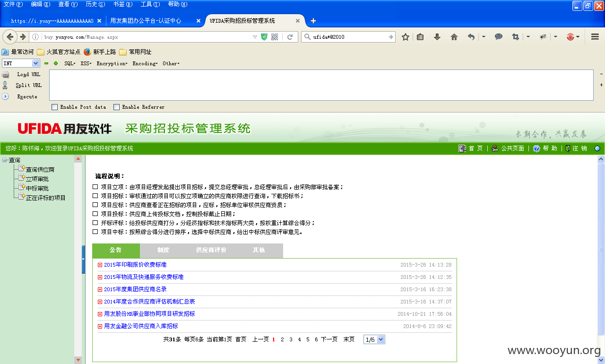Go to the browser home page
The height and width of the screenshot is (364, 605).
pos(454,37)
